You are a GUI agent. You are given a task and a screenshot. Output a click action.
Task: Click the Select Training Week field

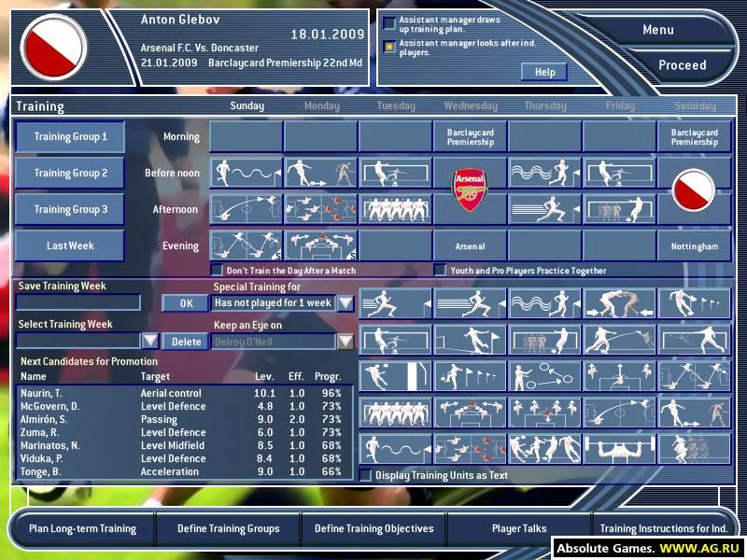[x=78, y=341]
